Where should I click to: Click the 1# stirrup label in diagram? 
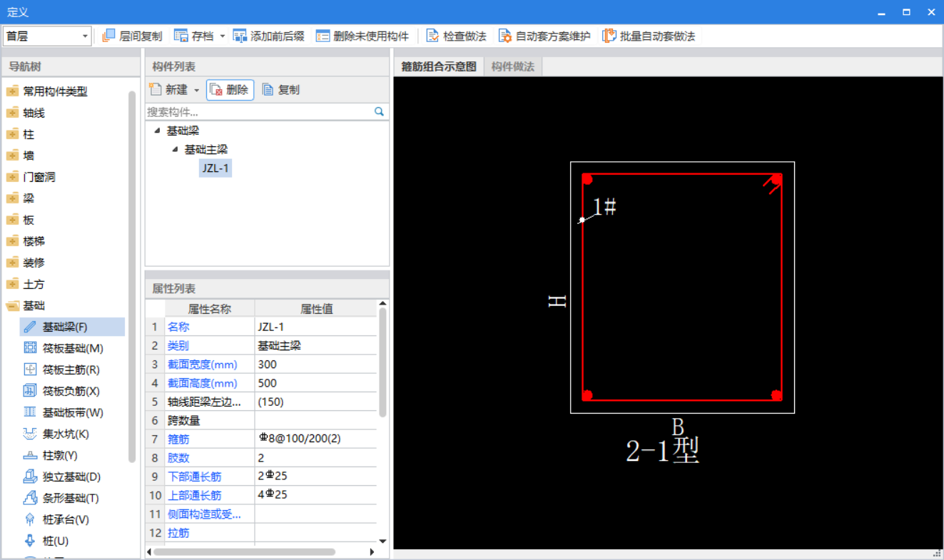tap(604, 208)
